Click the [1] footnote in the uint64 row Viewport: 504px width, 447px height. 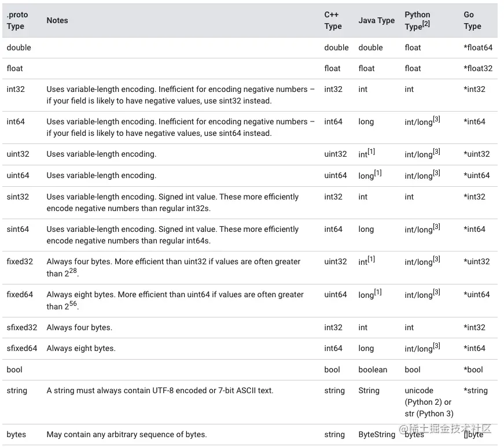coord(378,173)
